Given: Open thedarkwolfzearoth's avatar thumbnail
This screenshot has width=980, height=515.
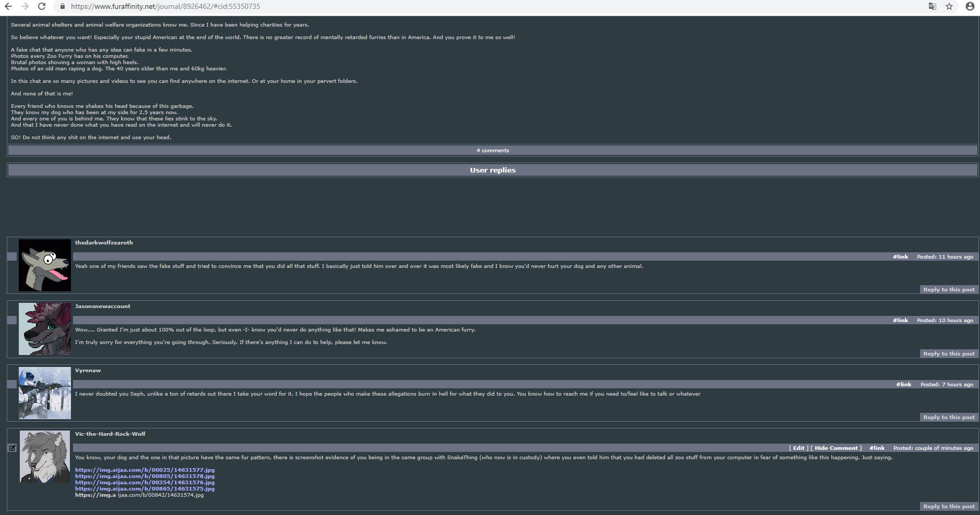Looking at the screenshot, I should coord(45,265).
